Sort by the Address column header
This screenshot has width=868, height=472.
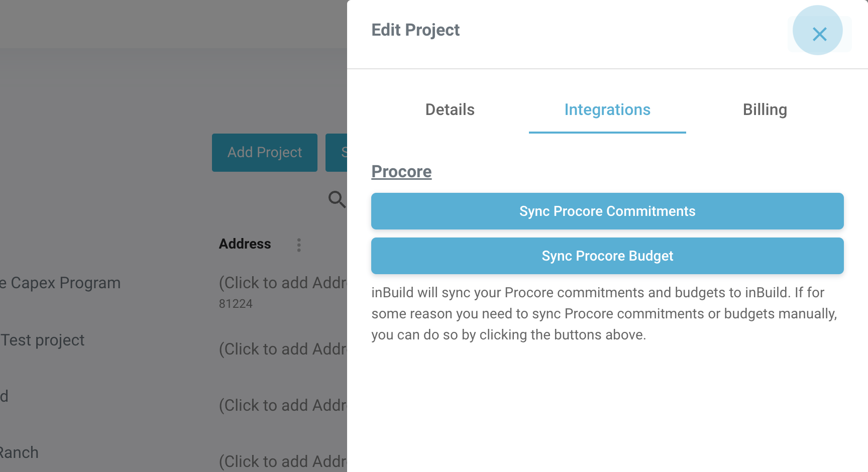(245, 244)
